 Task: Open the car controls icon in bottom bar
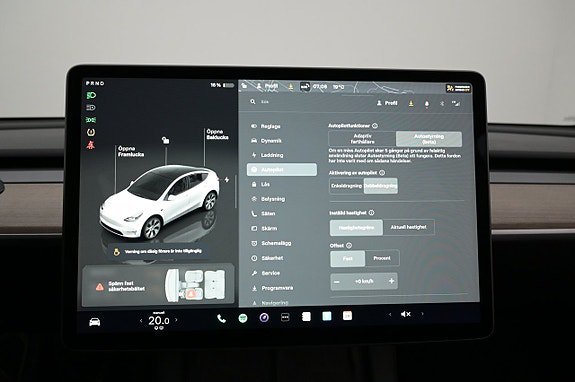[x=95, y=322]
